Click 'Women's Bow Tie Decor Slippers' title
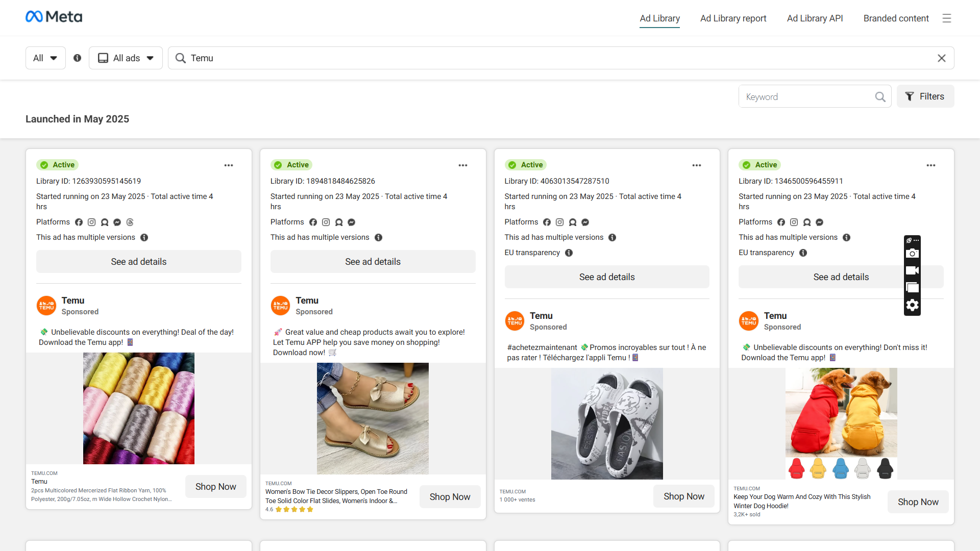 336,496
